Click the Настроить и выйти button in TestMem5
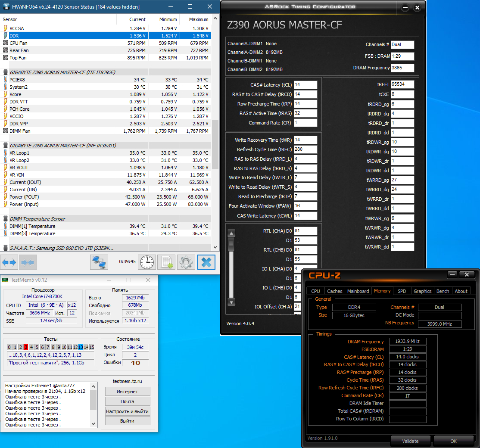 click(128, 411)
